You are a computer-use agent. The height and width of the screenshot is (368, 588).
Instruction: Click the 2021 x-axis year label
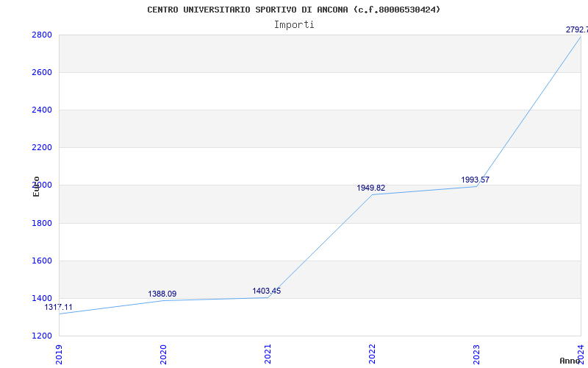click(x=268, y=354)
